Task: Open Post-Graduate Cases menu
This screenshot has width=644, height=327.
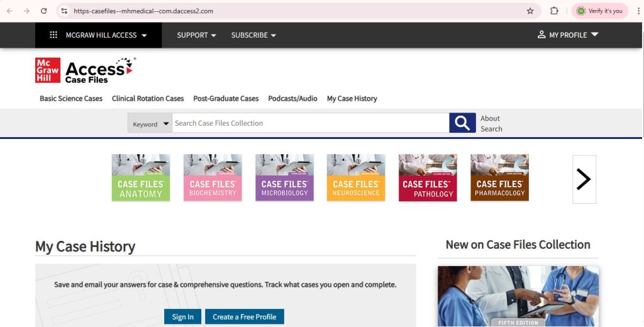Action: 226,99
